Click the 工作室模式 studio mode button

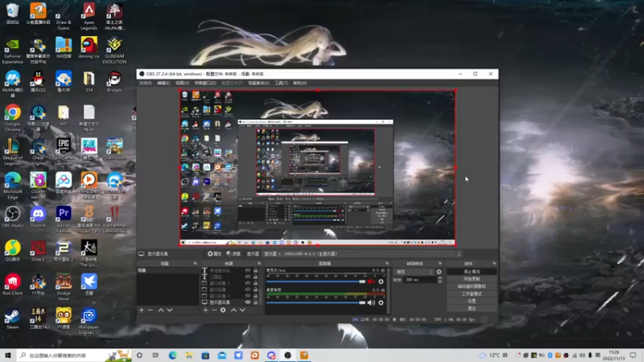(472, 294)
